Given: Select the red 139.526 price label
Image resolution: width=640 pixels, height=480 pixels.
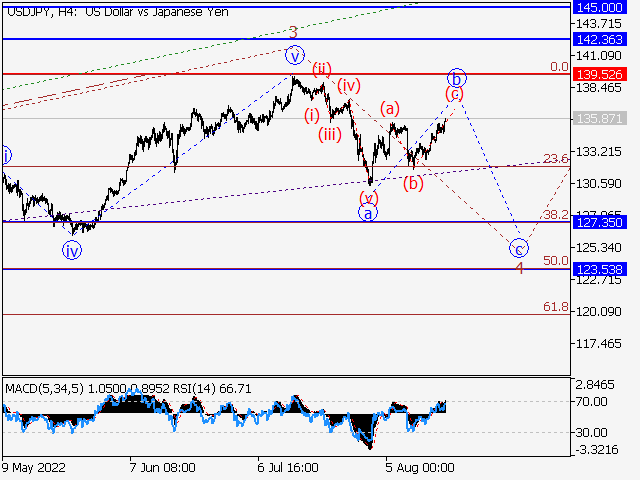Looking at the screenshot, I should coord(599,74).
